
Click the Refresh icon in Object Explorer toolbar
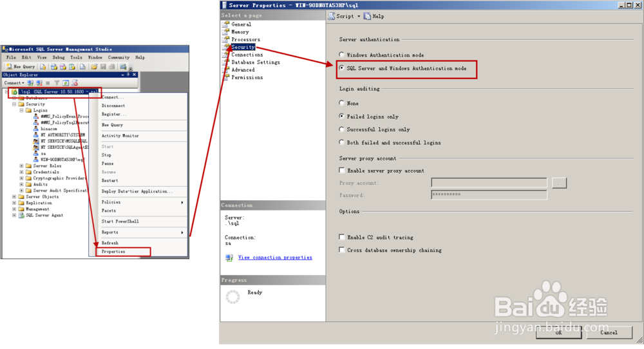[66, 83]
